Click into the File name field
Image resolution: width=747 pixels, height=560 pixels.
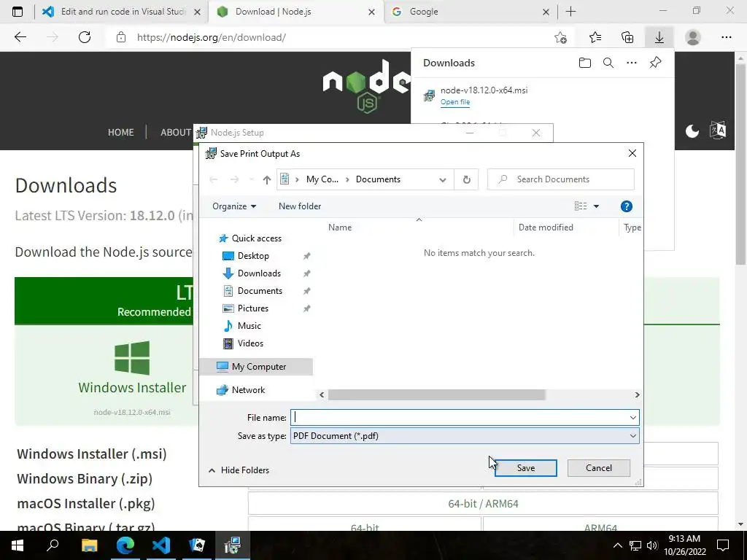(x=460, y=418)
